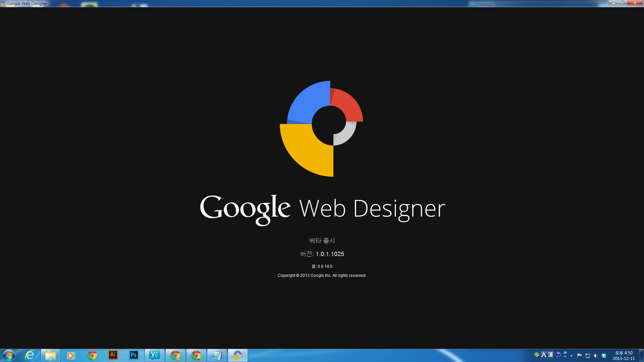Click the Windows Start orb
This screenshot has width=644, height=362.
tap(9, 355)
